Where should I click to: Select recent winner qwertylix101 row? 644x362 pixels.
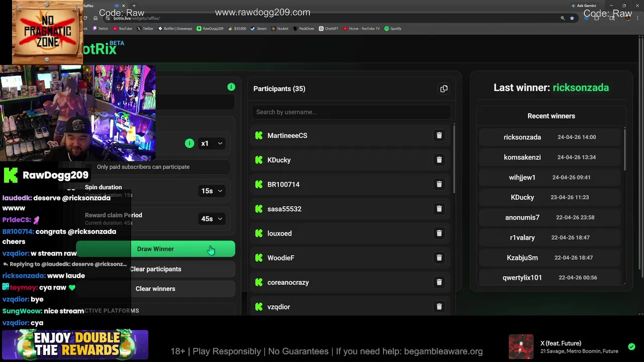[x=550, y=278]
